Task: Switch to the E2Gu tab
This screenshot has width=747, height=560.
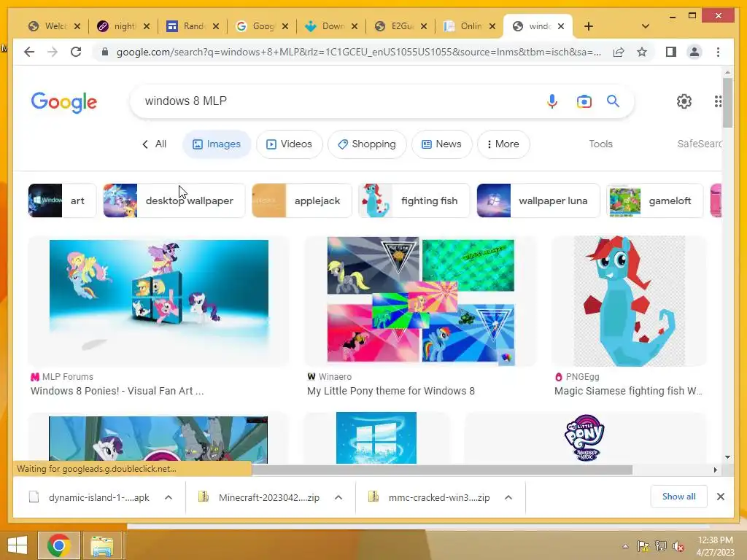Action: click(395, 26)
